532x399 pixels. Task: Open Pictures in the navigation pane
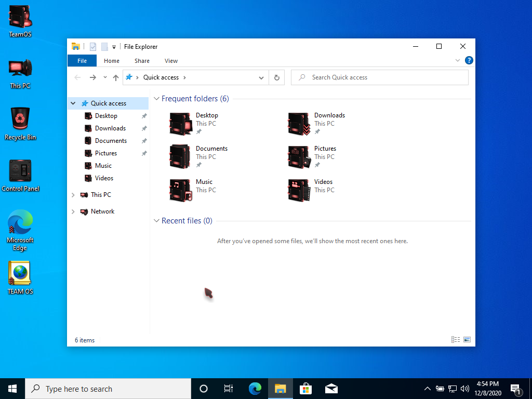(x=106, y=153)
